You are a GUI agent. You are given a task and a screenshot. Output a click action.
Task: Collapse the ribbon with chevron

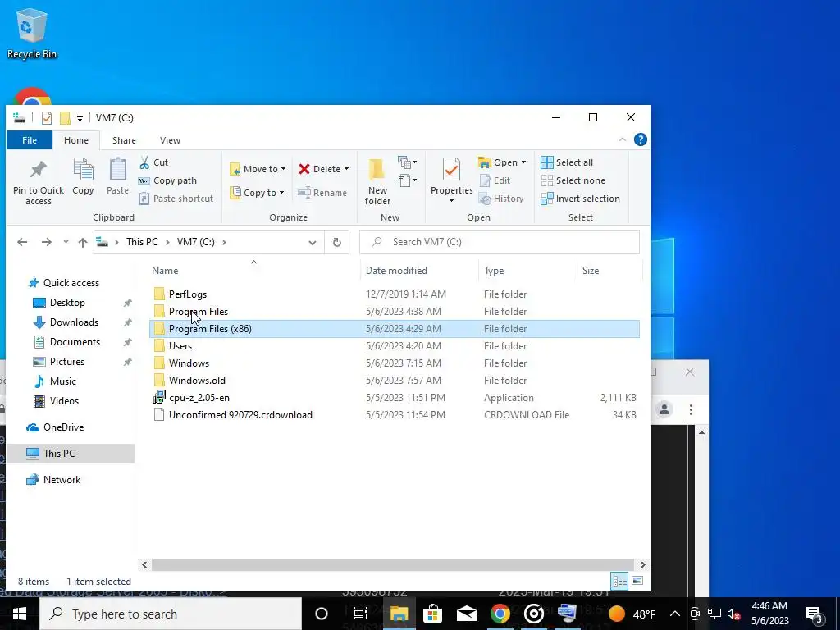623,139
